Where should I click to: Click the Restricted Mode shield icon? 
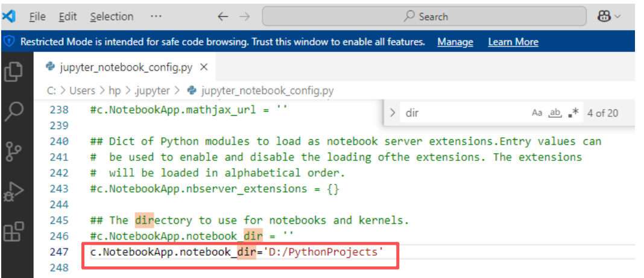click(10, 42)
